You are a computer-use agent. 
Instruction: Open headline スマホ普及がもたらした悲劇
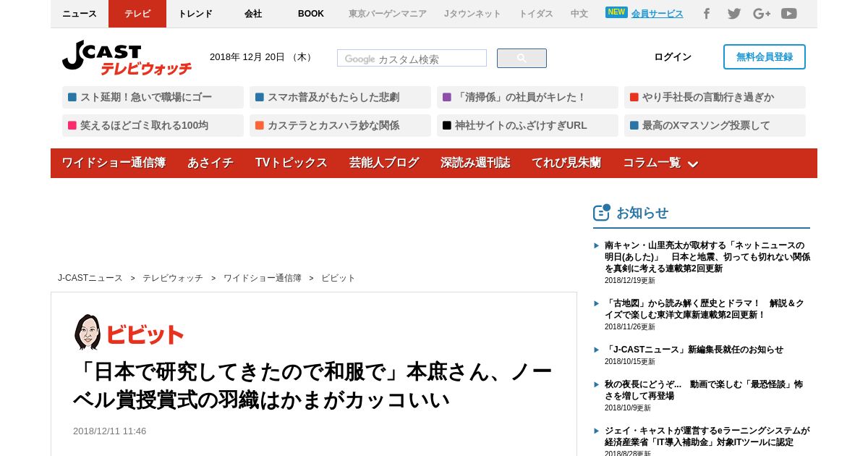(340, 97)
